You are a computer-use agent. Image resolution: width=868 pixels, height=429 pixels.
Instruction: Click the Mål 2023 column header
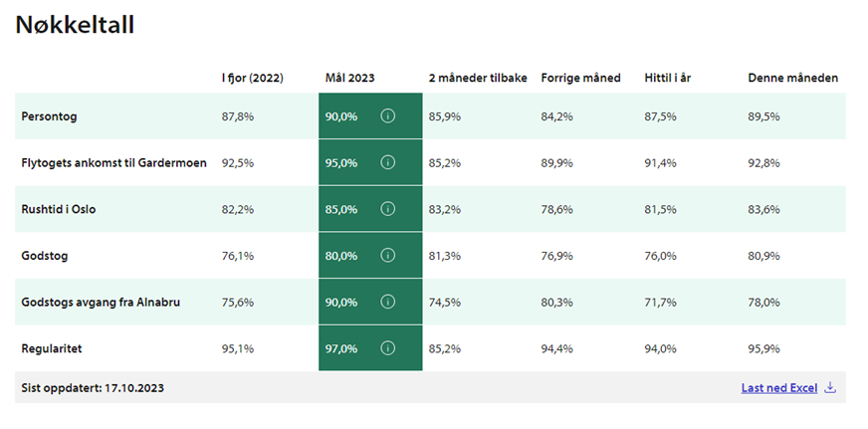tap(349, 78)
